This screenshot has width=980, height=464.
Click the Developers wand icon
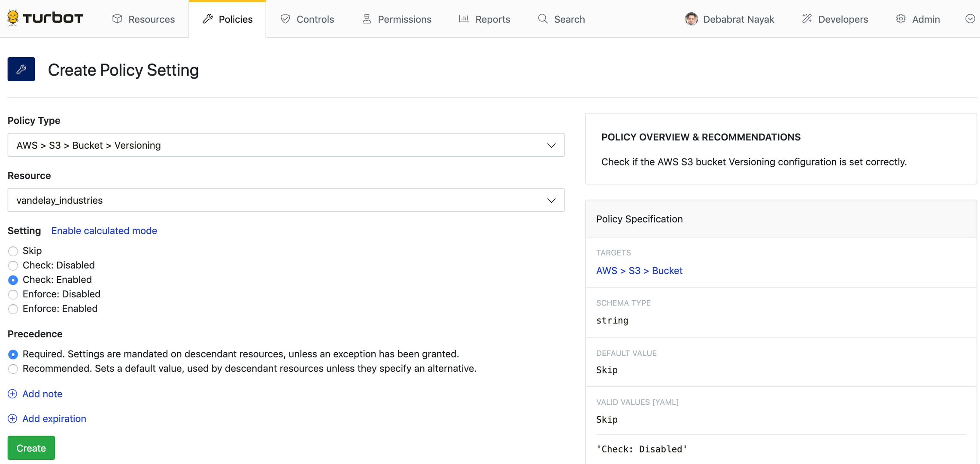[x=807, y=19]
